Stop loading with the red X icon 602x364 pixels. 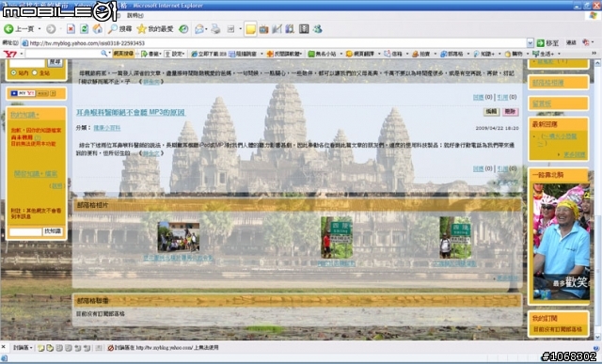(71, 29)
